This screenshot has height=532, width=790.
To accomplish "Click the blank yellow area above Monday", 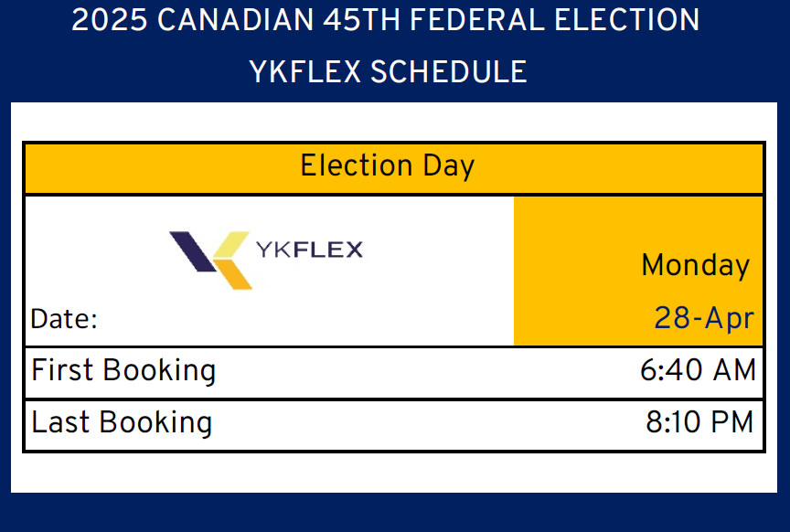I will (x=638, y=221).
